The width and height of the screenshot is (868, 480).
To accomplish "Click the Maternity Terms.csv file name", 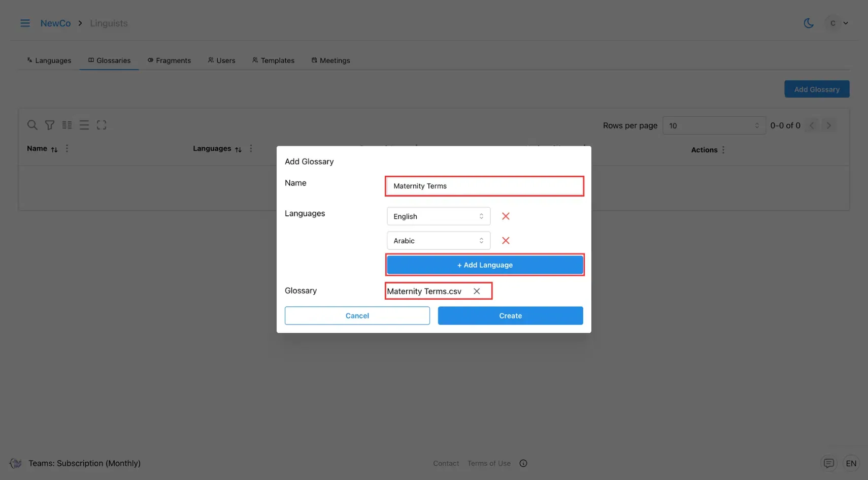I will point(424,291).
